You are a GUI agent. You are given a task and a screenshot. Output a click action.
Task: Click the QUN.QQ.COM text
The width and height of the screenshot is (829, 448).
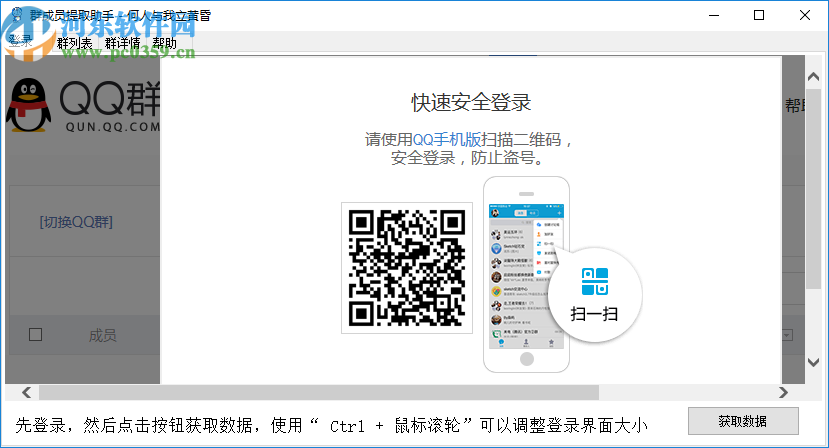click(112, 127)
